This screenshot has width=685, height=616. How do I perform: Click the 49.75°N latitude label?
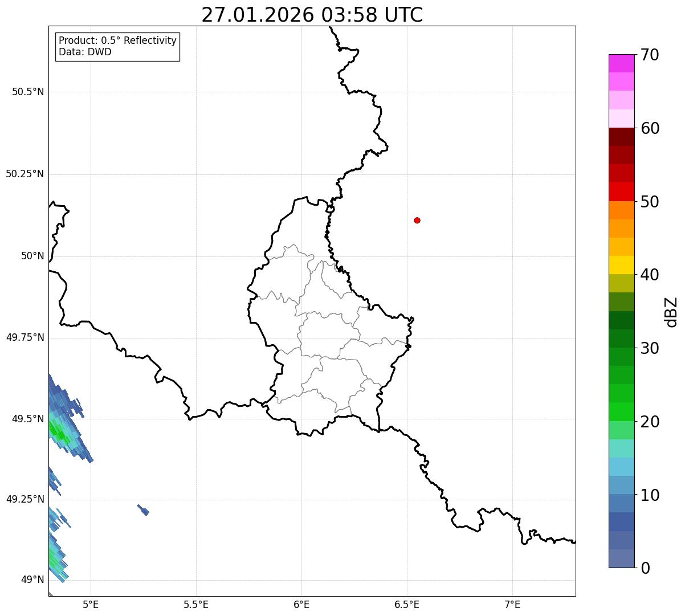(25, 338)
